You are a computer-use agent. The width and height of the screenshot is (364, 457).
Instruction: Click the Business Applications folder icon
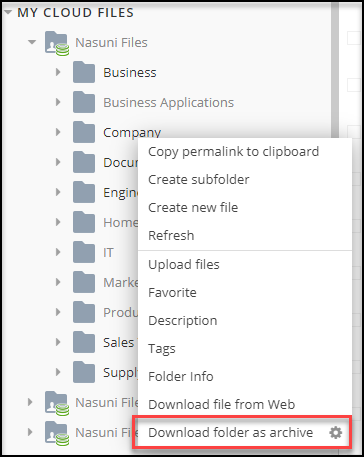coord(84,102)
